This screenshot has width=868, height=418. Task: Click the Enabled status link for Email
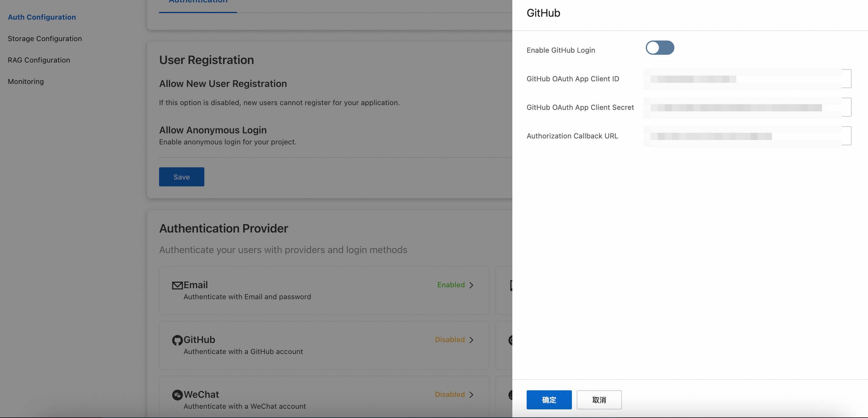(x=451, y=285)
